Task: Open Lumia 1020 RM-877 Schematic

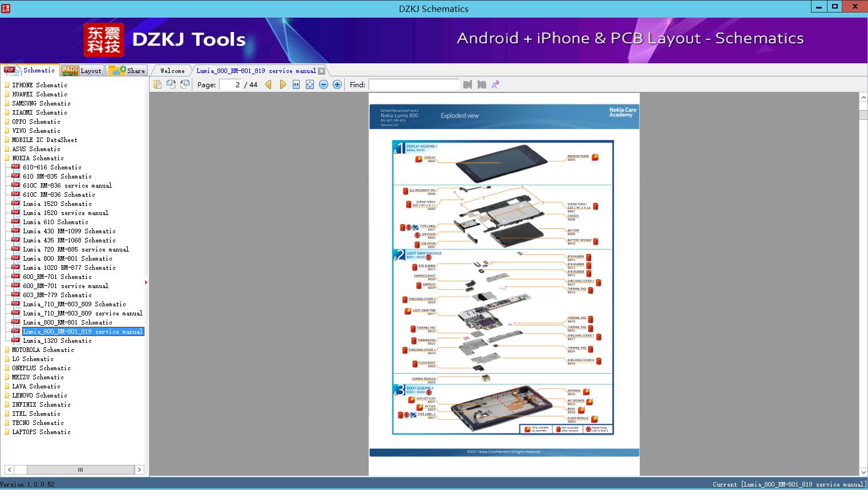Action: click(69, 268)
